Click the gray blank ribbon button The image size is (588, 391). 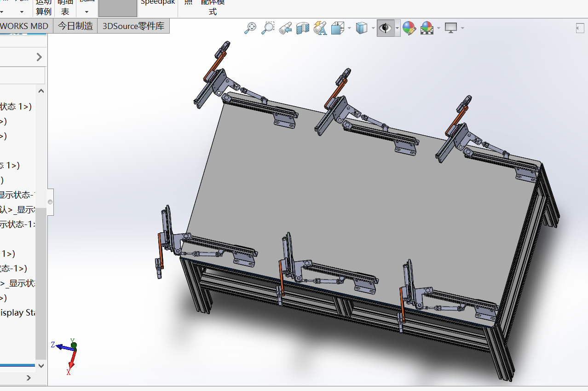click(x=118, y=8)
